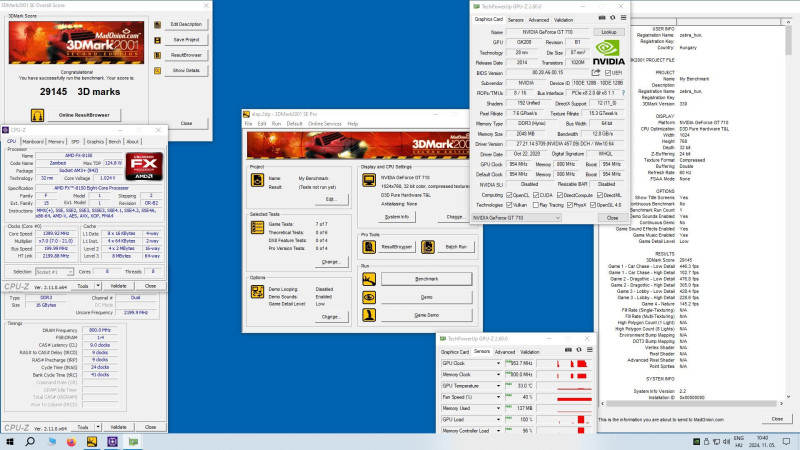Click the Options section icon in 3DMark2001
Viewport: 800px width, 450px height.
[x=258, y=292]
